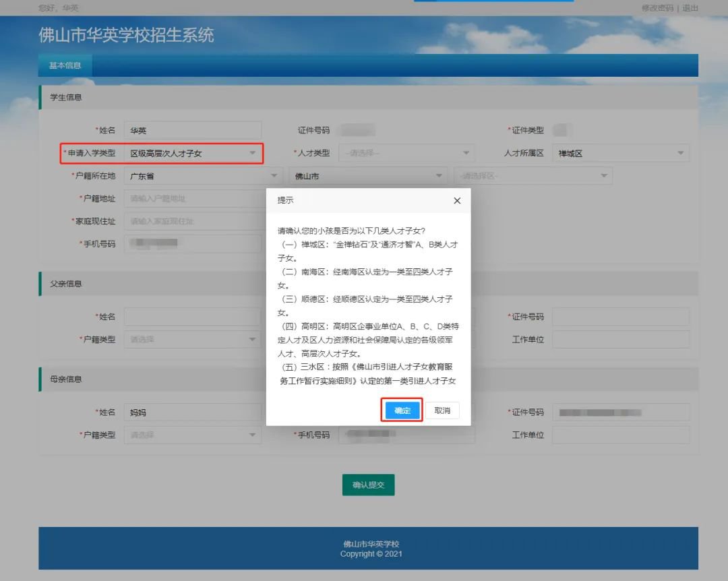
Task: Open the 人才所属区 dropdown showing 禅城区
Action: tap(620, 153)
